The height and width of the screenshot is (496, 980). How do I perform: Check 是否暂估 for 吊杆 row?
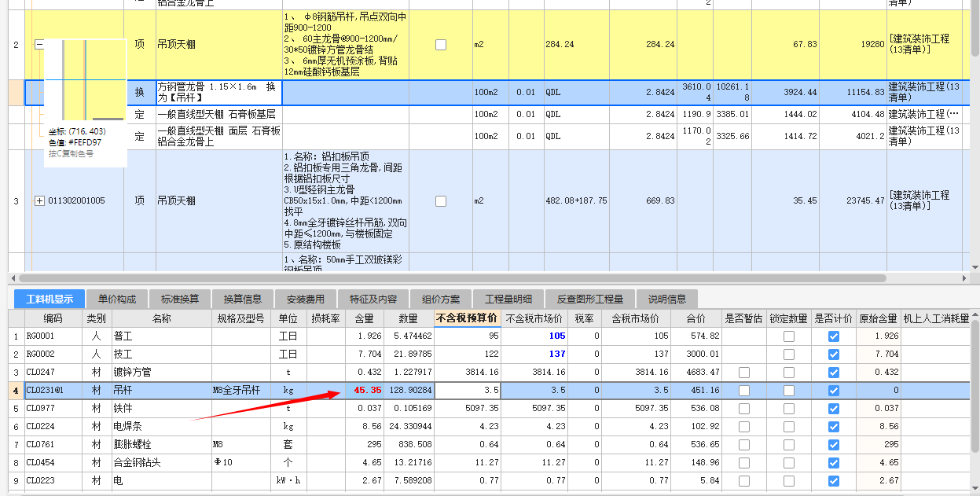744,391
